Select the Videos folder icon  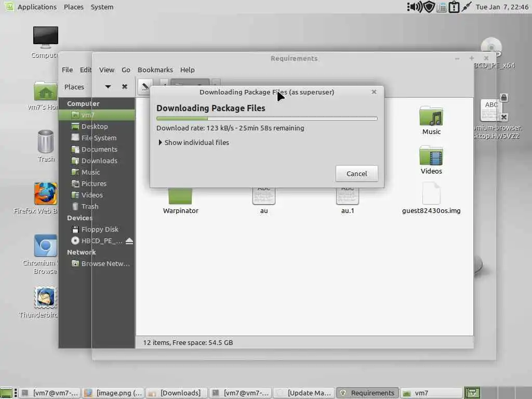[x=431, y=160]
